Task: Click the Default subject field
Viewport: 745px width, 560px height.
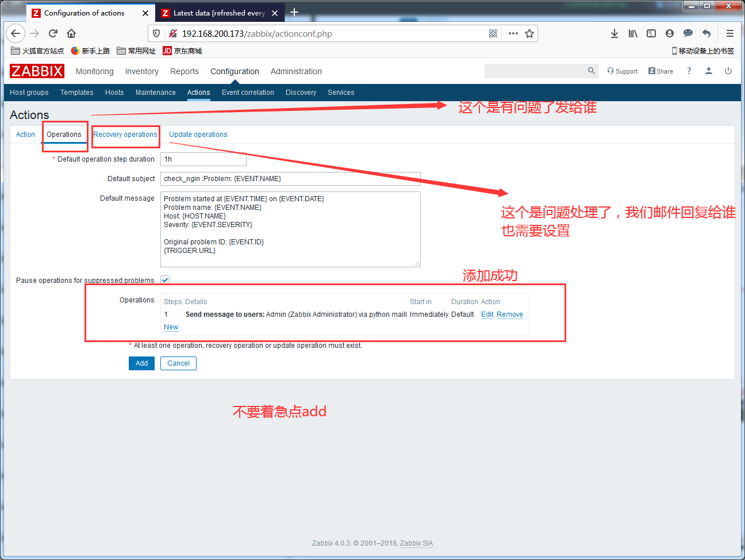Action: 290,179
